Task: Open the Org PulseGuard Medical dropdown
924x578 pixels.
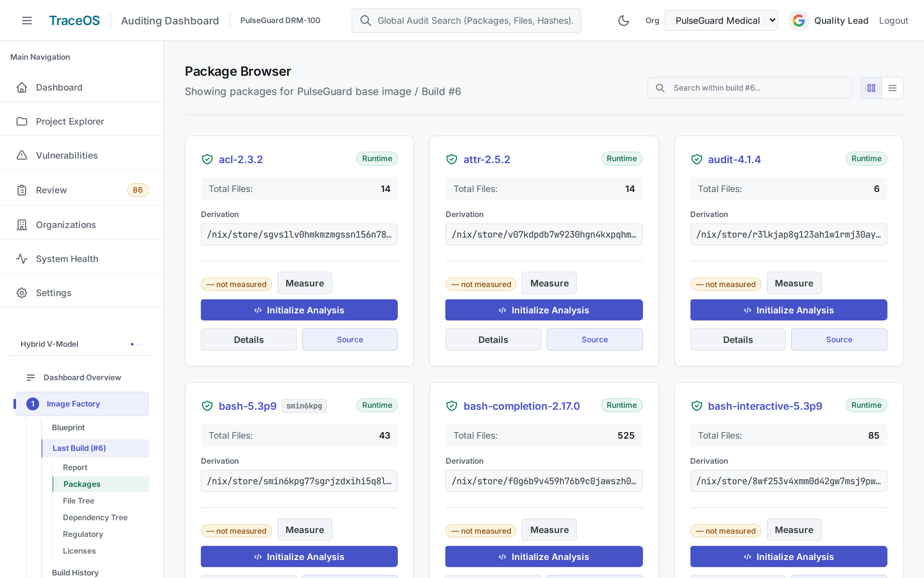Action: pyautogui.click(x=721, y=21)
